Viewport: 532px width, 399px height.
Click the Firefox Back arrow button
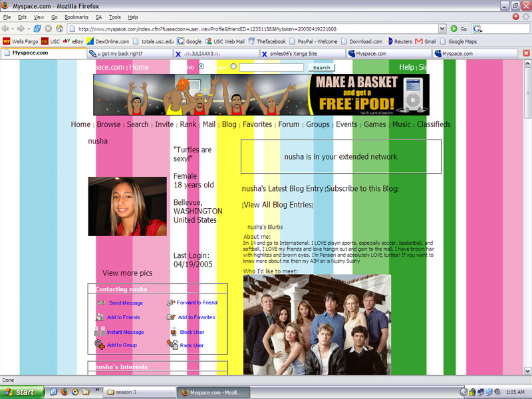coord(5,29)
